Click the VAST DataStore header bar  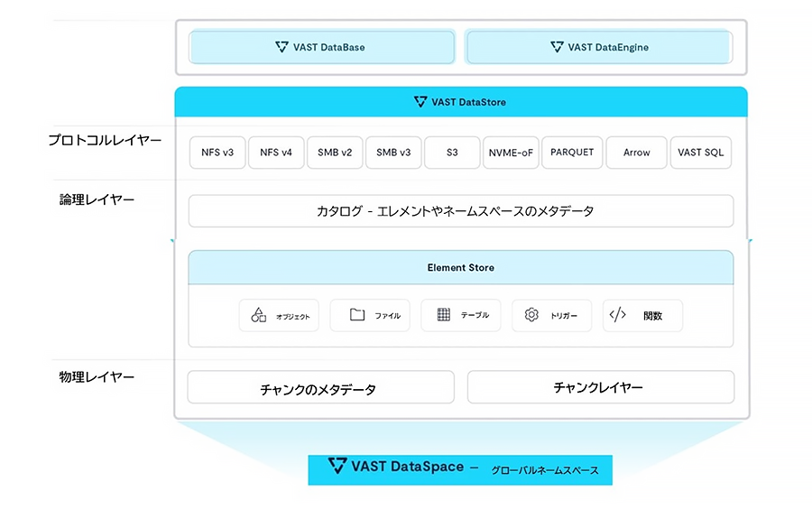coord(461,101)
